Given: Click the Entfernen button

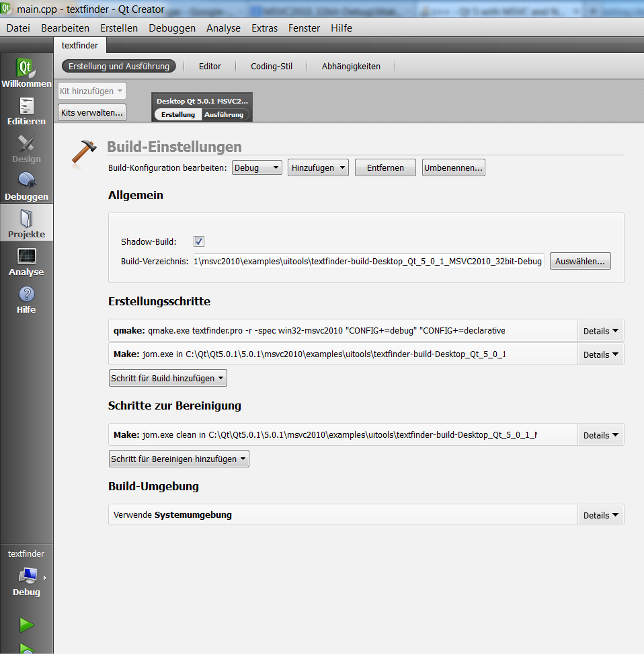Looking at the screenshot, I should [385, 167].
